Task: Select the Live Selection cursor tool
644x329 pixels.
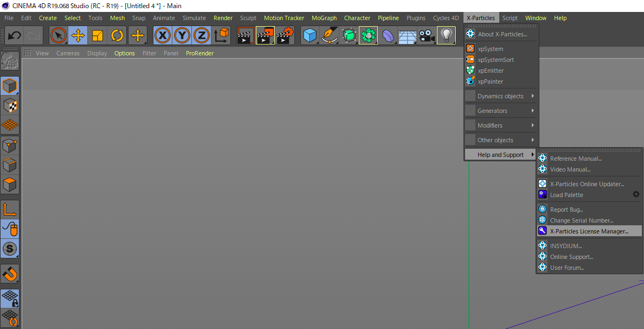Action: coord(59,35)
